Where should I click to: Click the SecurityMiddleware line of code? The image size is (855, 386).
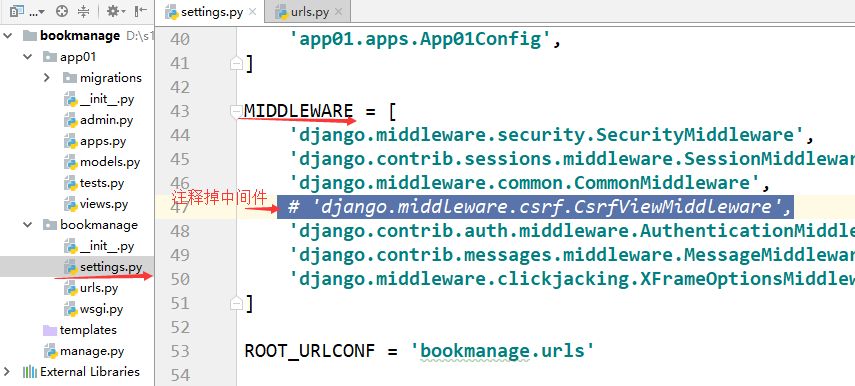[x=552, y=135]
